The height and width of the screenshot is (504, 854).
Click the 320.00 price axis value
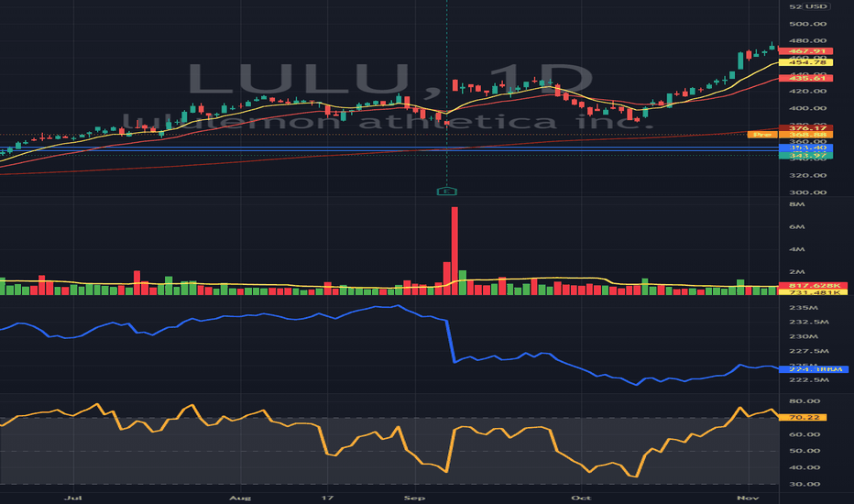point(807,175)
